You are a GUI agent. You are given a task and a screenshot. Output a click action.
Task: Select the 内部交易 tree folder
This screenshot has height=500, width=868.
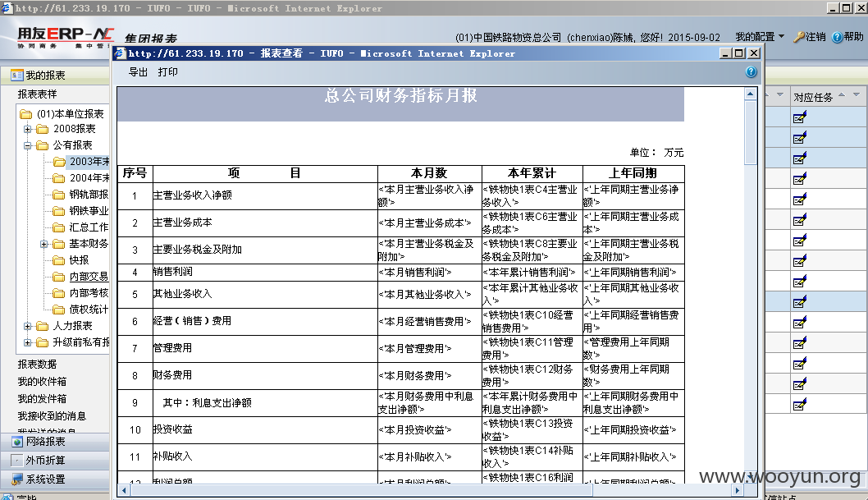pos(89,277)
